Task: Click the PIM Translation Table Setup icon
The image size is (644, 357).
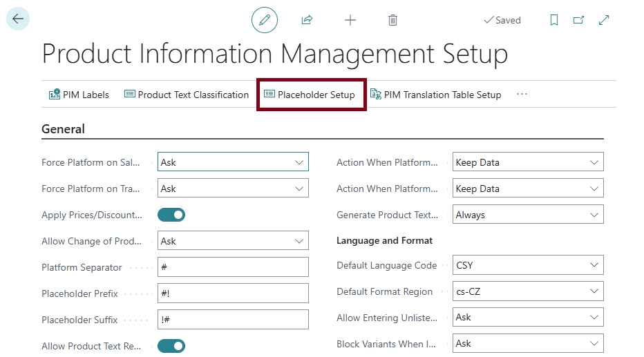Action: point(376,94)
